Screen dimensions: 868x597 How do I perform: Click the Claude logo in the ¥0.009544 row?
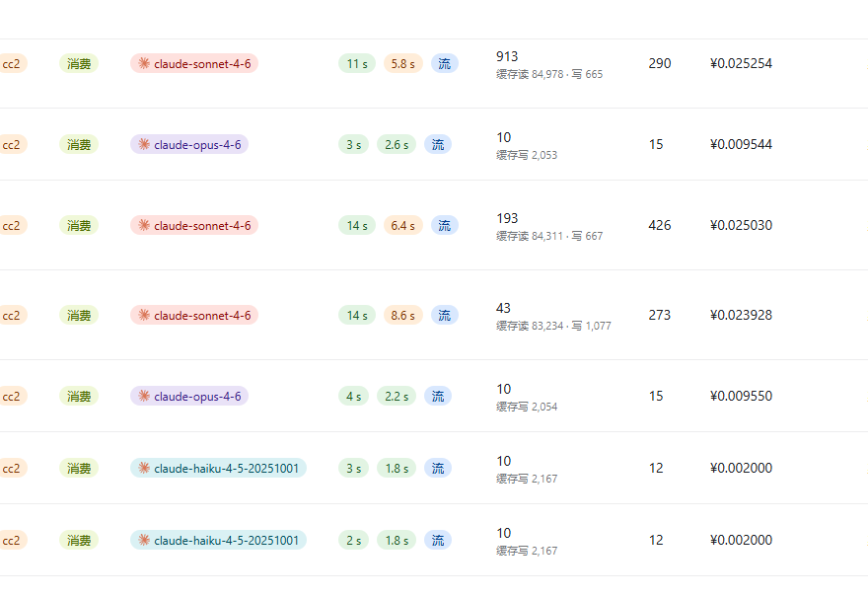(144, 144)
